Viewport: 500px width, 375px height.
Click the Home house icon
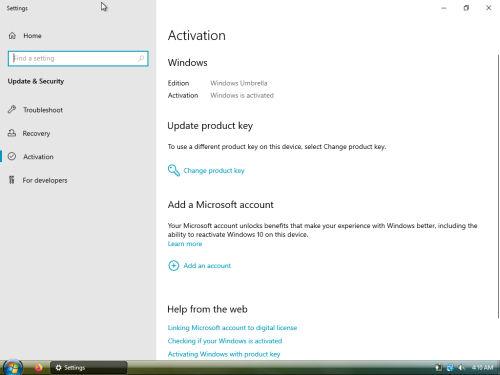(x=12, y=36)
